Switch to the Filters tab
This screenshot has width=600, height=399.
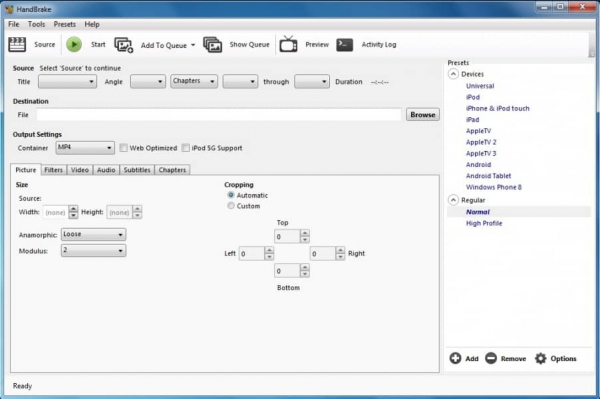54,170
